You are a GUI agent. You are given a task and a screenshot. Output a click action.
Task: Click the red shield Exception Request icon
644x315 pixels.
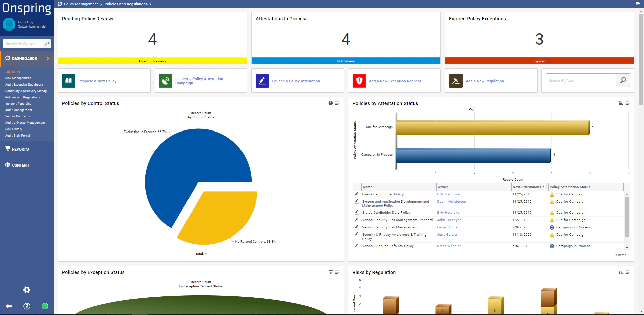tap(359, 81)
